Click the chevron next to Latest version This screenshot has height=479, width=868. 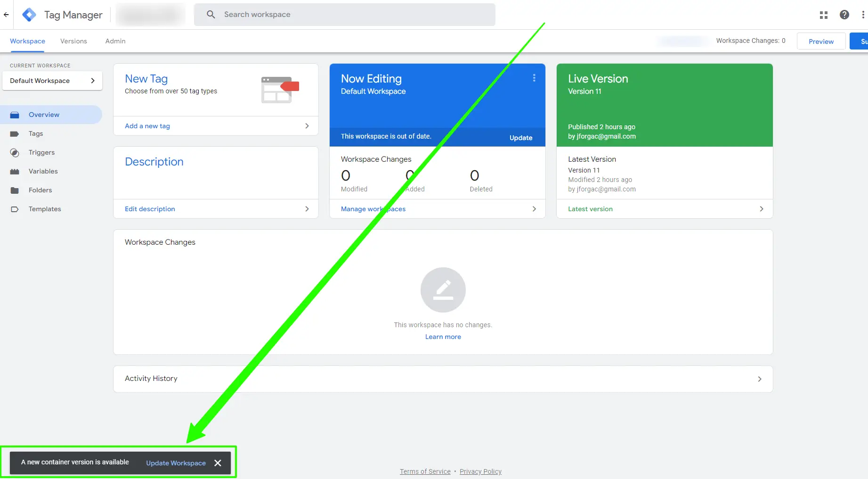point(762,209)
